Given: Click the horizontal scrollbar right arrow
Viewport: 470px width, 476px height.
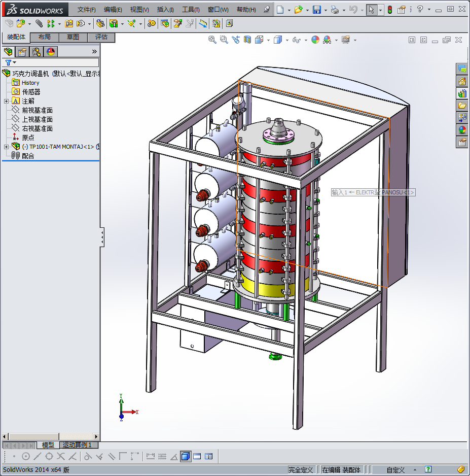Looking at the screenshot, I should coord(96,437).
